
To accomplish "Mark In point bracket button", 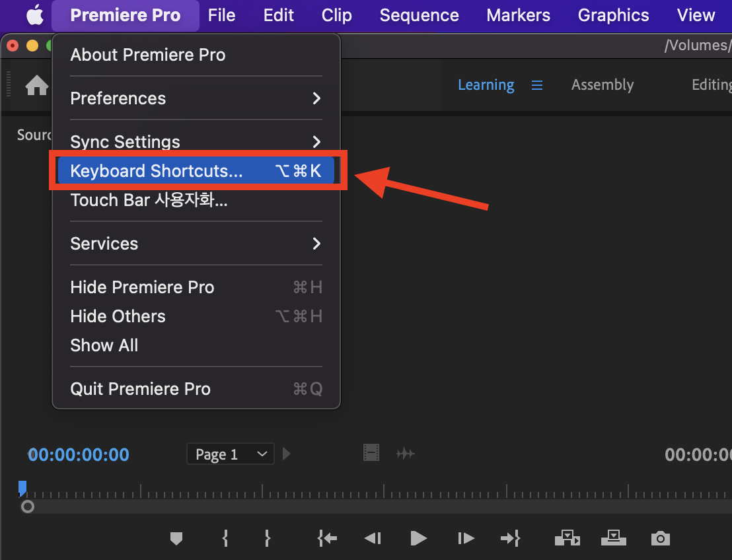I will (225, 538).
